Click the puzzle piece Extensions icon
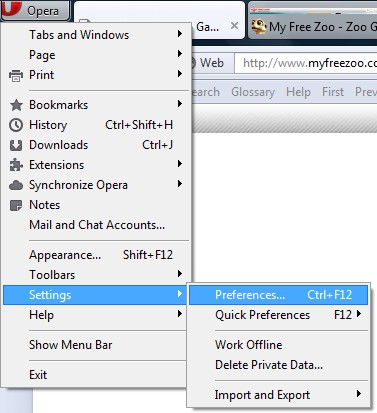This screenshot has height=413, width=377. [x=16, y=165]
